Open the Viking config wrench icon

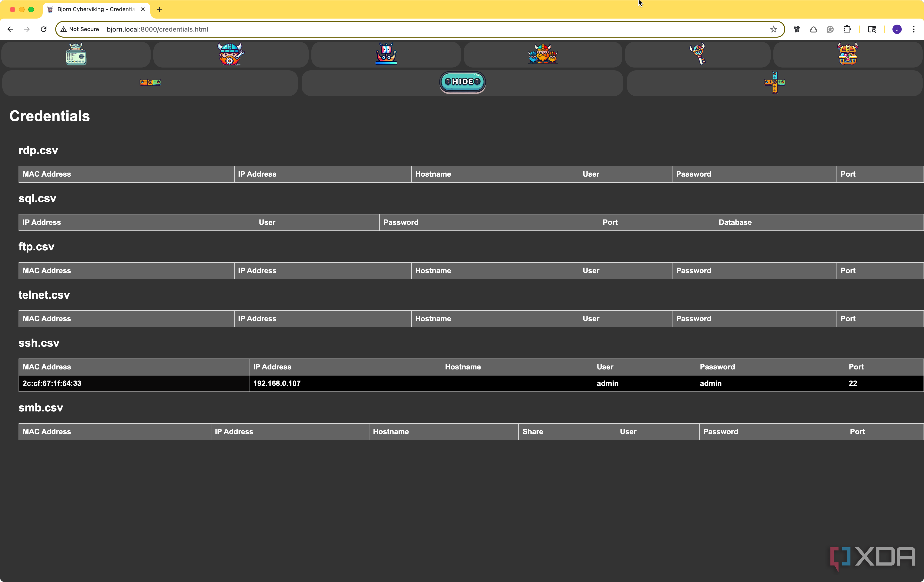[x=231, y=54]
